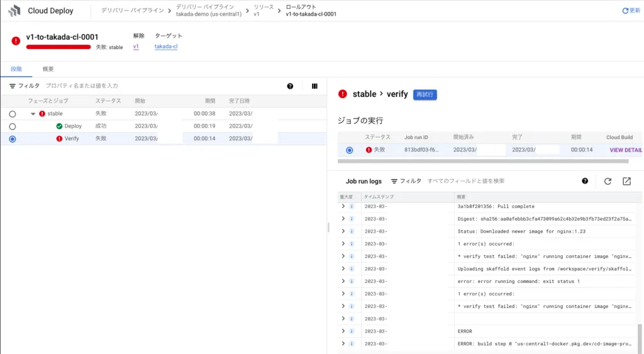Click the Deploy success check icon

[x=59, y=126]
